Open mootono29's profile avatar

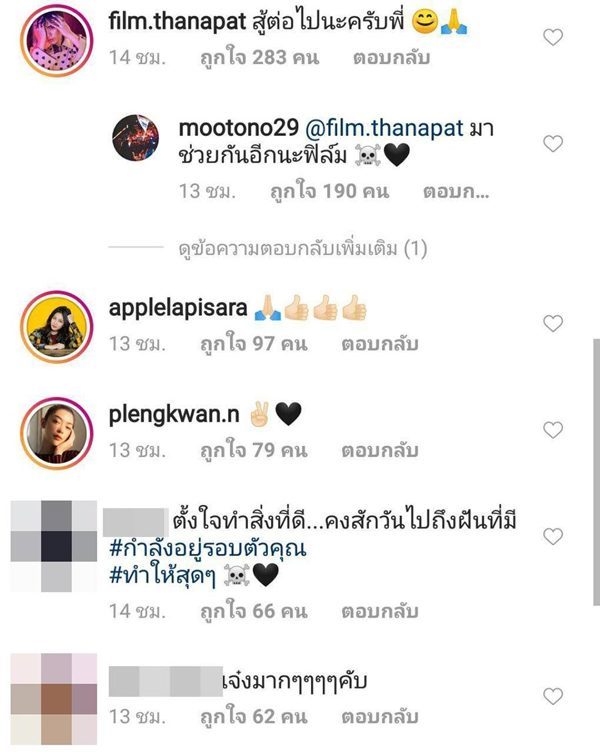[135, 137]
